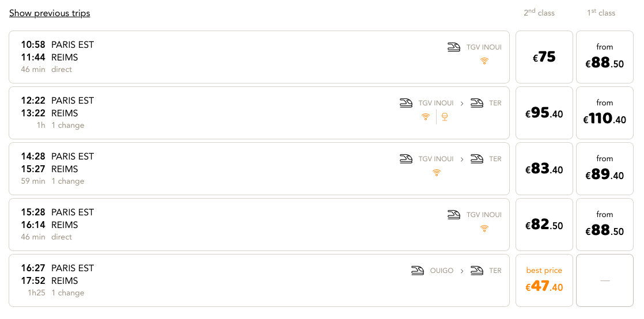
Task: Select the €75 second class fare
Action: [544, 57]
